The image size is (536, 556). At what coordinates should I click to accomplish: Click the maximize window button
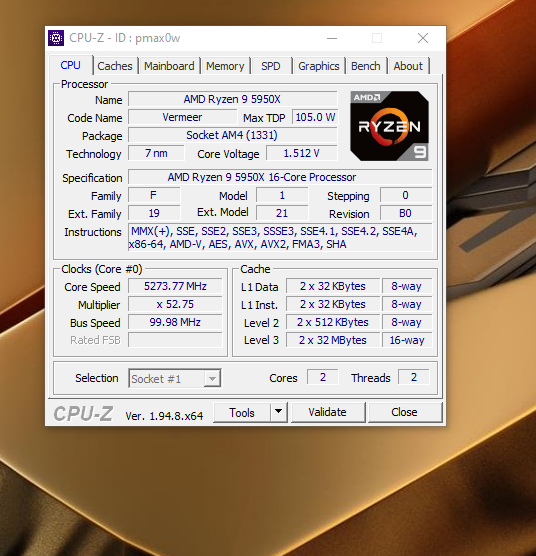(377, 38)
